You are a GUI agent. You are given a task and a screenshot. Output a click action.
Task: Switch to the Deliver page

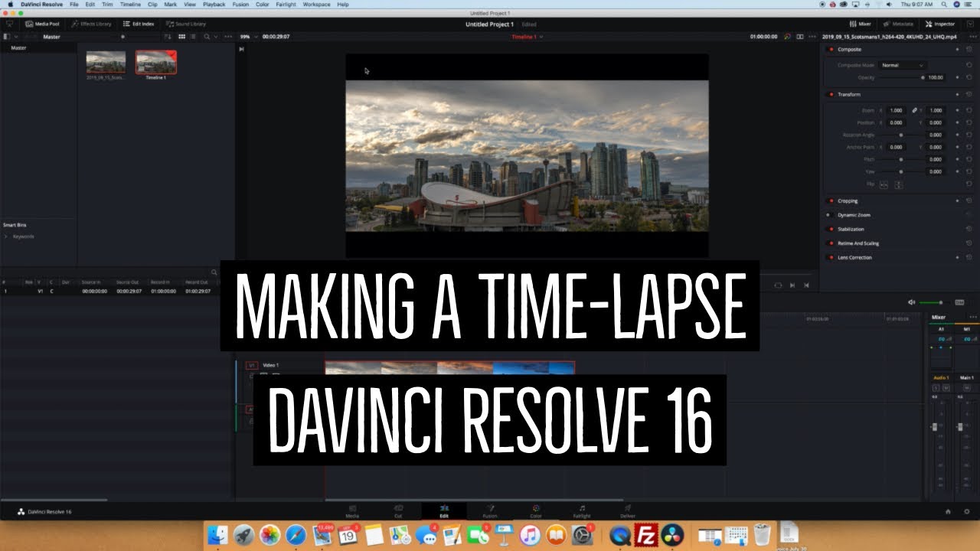628,511
